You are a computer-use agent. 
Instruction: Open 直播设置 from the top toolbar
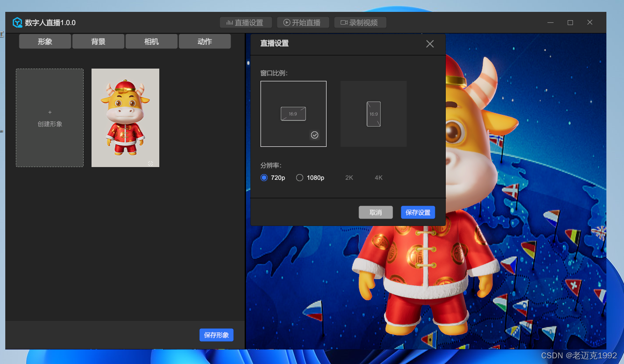[246, 22]
